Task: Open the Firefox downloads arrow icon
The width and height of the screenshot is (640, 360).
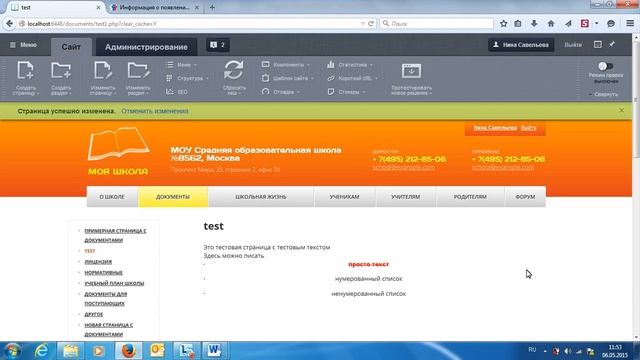Action: coord(534,24)
